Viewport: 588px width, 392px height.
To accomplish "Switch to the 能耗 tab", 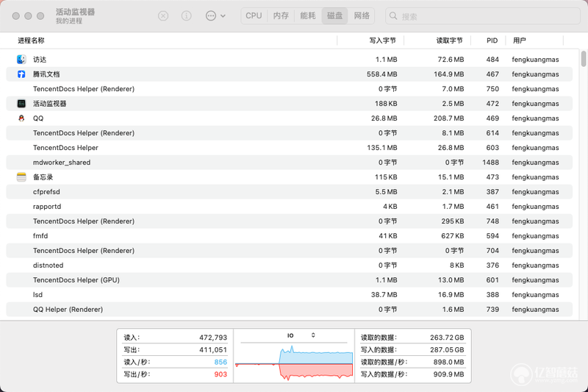I will 308,15.
